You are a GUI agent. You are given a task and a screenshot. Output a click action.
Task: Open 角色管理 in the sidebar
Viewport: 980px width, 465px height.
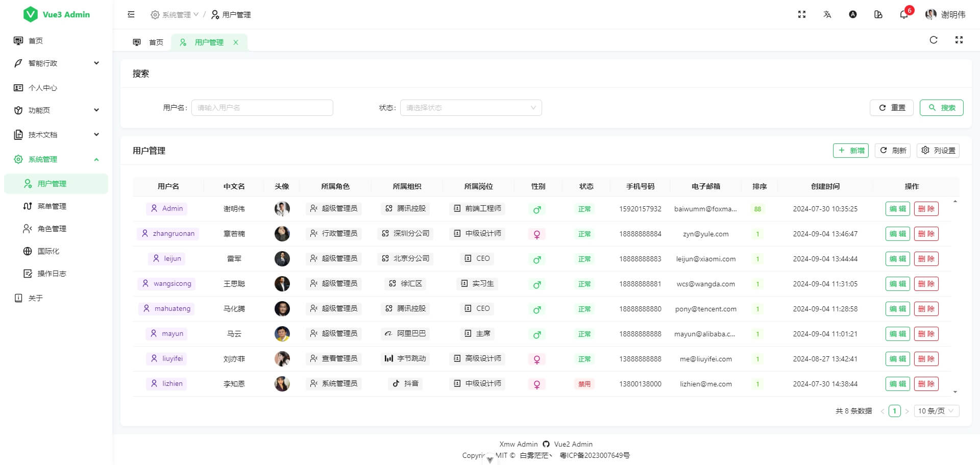[x=52, y=229]
